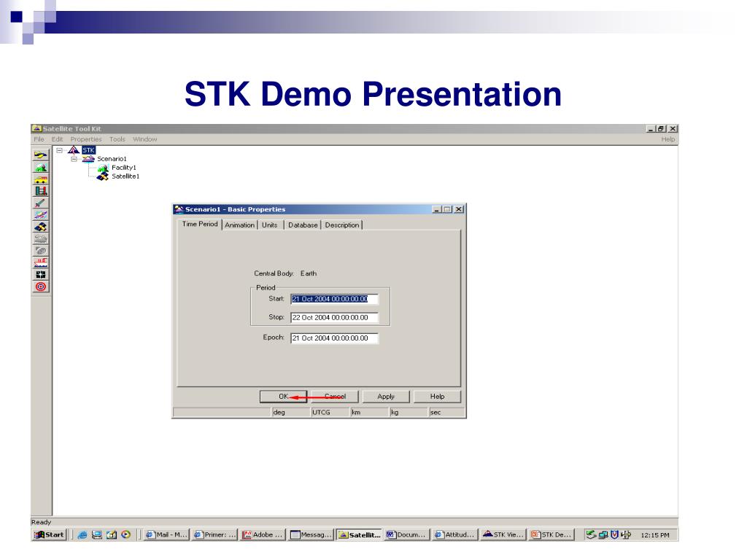Select the Planet orbit tool icon
Viewport: 747px width, 560px height.
pyautogui.click(x=41, y=215)
